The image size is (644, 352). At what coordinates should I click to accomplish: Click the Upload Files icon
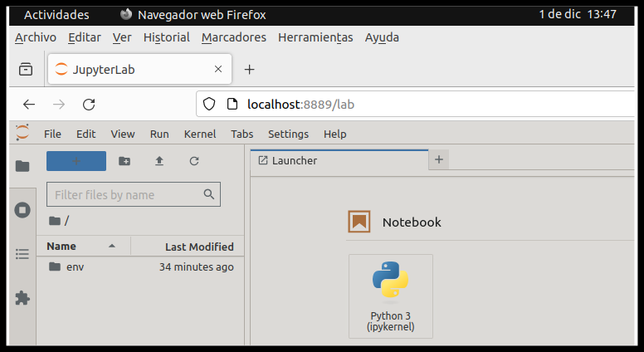[159, 161]
